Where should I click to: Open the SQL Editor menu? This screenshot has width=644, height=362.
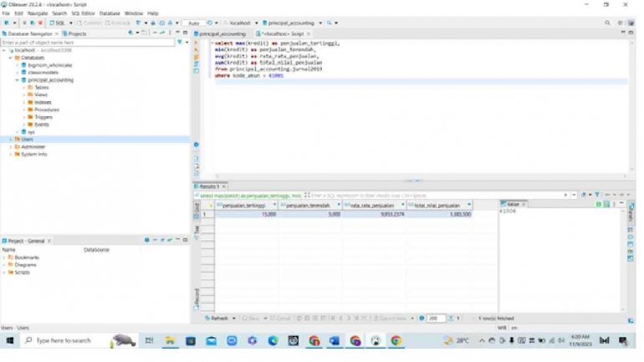click(83, 13)
